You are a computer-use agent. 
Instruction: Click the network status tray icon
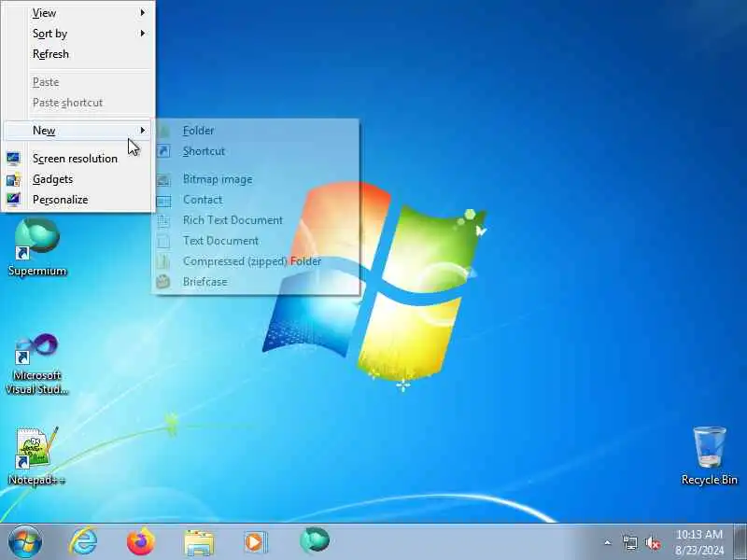629,542
